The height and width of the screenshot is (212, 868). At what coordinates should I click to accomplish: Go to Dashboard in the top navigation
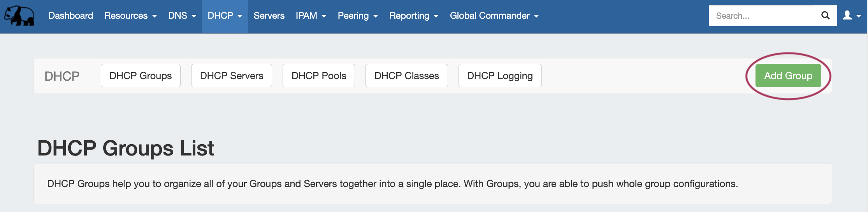pyautogui.click(x=70, y=16)
